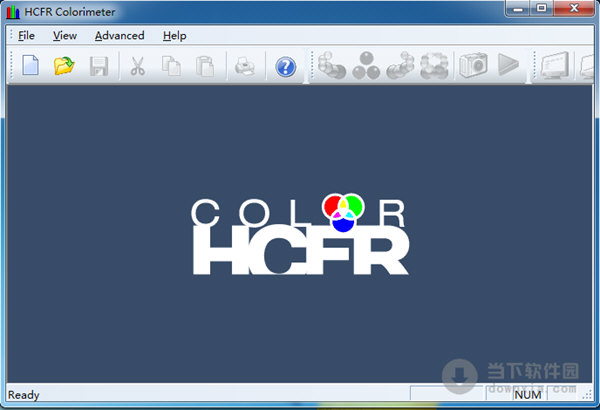Click the monitor display icon in toolbar

point(555,65)
